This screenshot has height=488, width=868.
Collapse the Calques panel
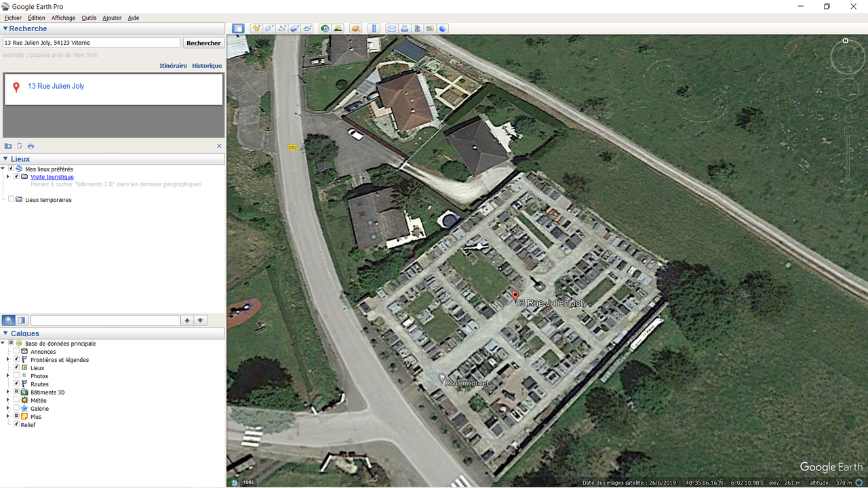[x=5, y=333]
